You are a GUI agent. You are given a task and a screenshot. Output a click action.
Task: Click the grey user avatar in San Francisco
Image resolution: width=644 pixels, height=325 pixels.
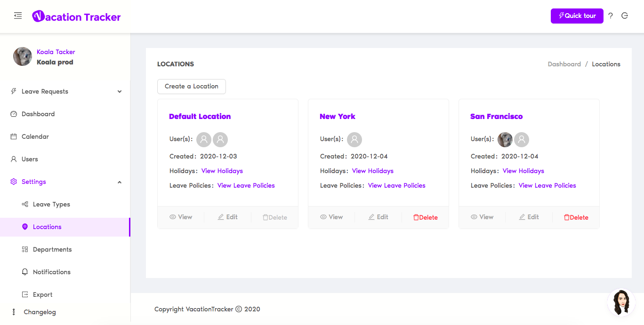pos(522,139)
